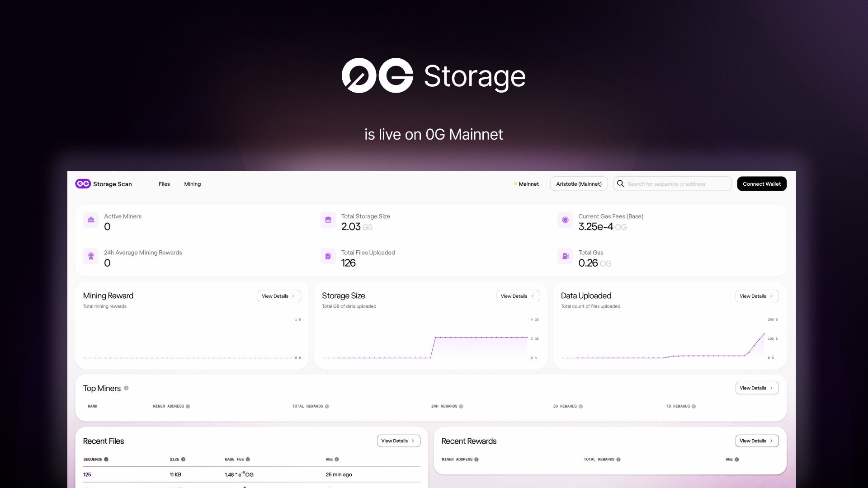Viewport: 868px width, 488px height.
Task: Switch to the Files section
Action: [164, 184]
